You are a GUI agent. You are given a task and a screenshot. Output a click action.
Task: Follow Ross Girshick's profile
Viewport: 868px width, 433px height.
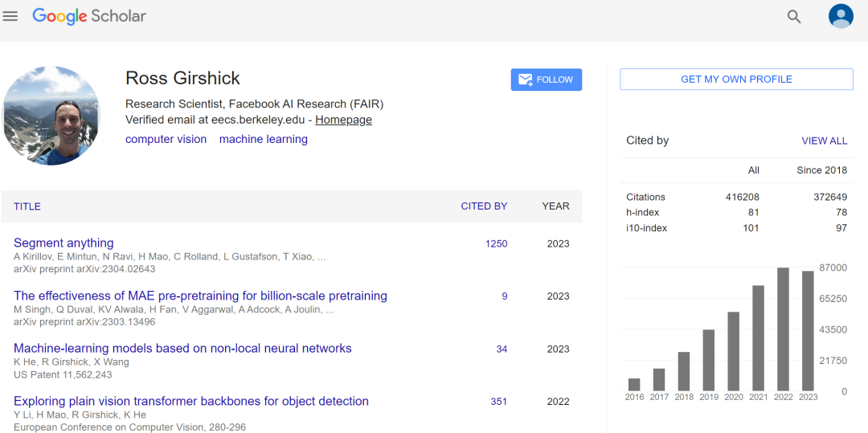click(x=546, y=80)
